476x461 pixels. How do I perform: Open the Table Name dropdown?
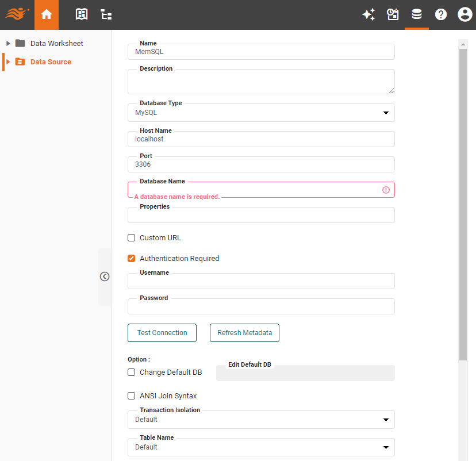point(386,447)
